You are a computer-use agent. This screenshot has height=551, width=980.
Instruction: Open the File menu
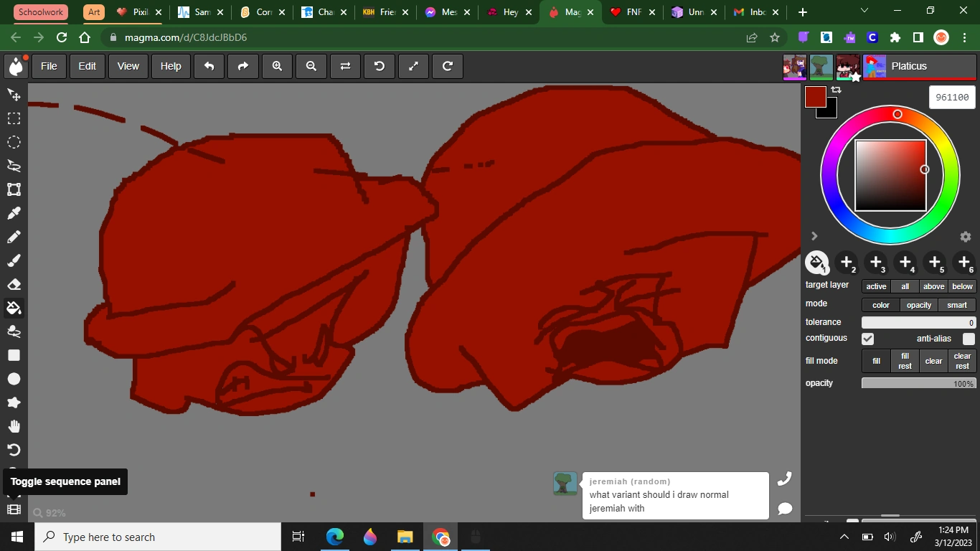click(49, 66)
